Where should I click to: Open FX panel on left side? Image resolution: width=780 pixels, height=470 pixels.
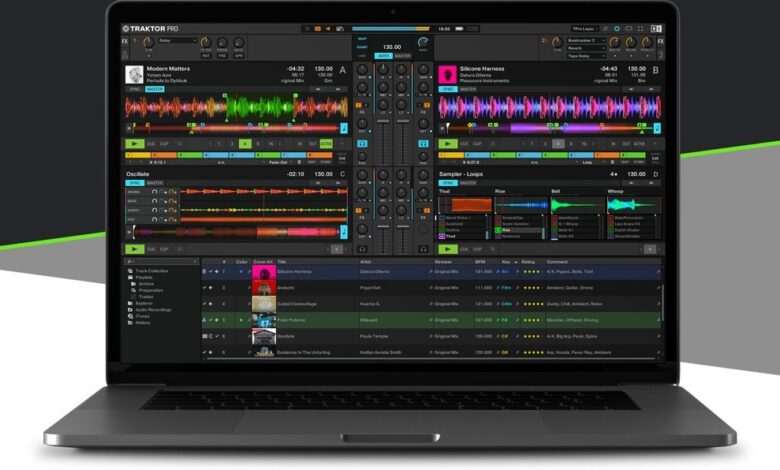[x=125, y=41]
